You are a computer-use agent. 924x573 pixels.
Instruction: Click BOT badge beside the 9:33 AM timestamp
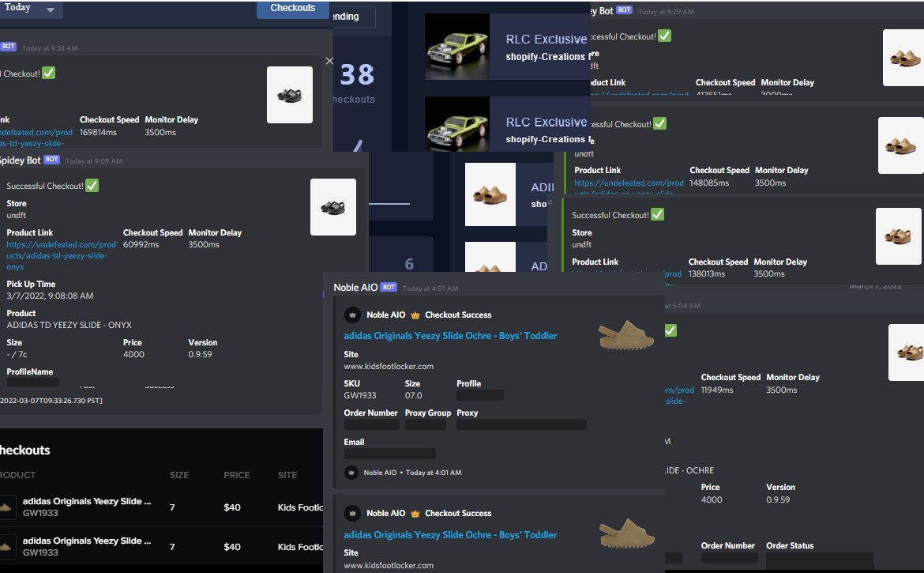[8, 46]
